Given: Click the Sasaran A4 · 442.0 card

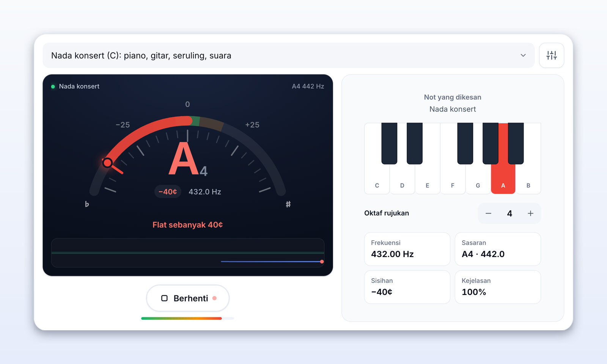Looking at the screenshot, I should (498, 249).
